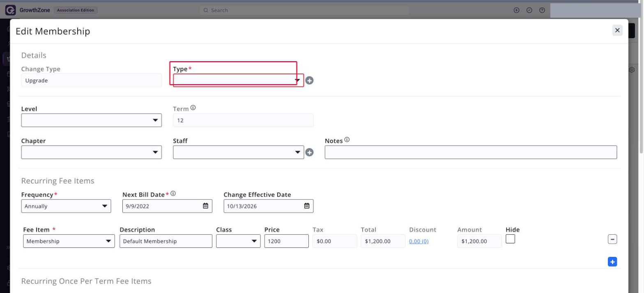The image size is (644, 293).
Task: Click the Edit Membership title
Action: click(x=53, y=31)
